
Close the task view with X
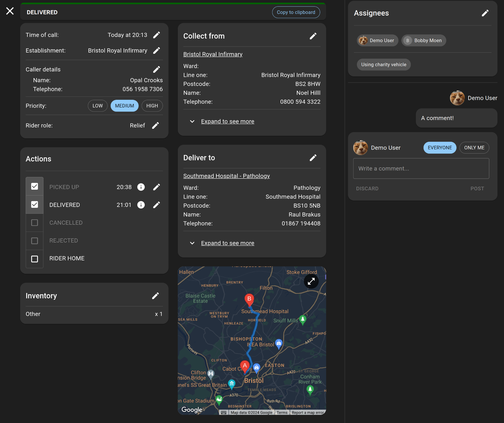point(10,11)
